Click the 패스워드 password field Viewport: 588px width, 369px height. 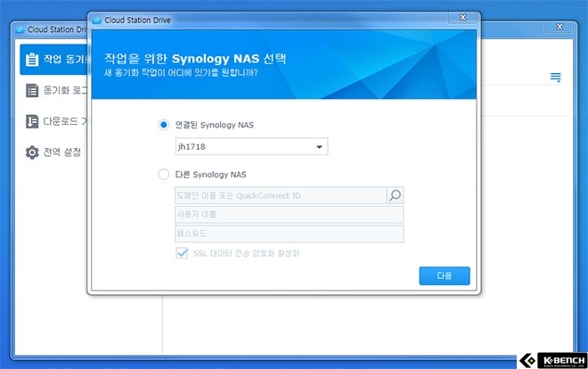290,234
